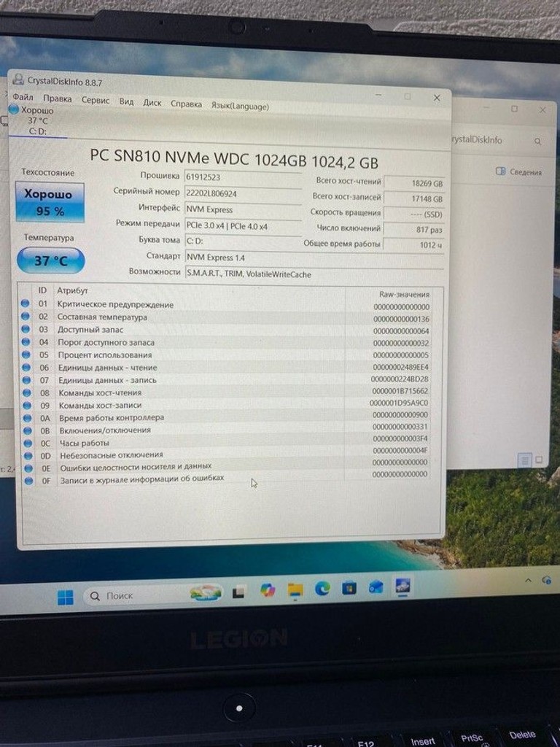Click power-on count value 817 раз
The width and height of the screenshot is (560, 747).
coord(414,230)
